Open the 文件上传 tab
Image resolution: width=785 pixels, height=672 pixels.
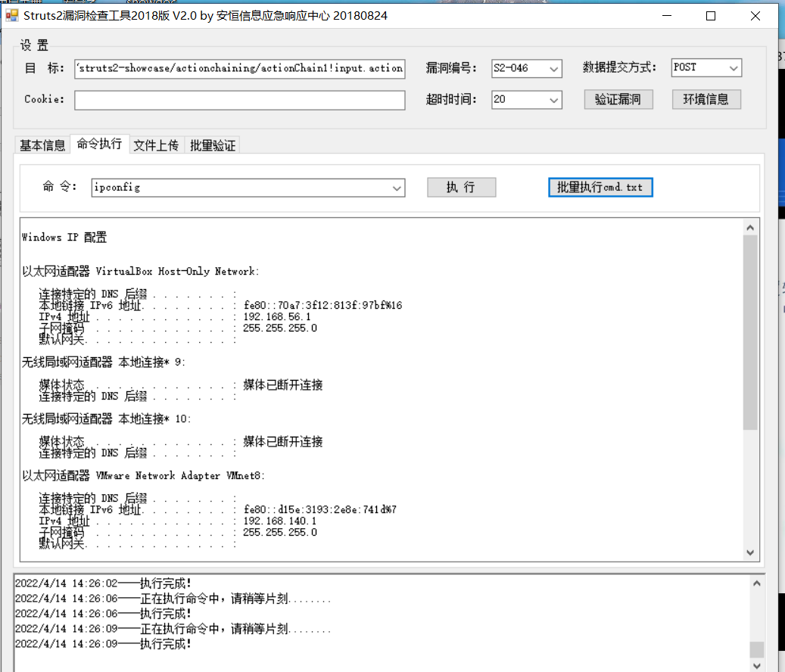point(156,145)
